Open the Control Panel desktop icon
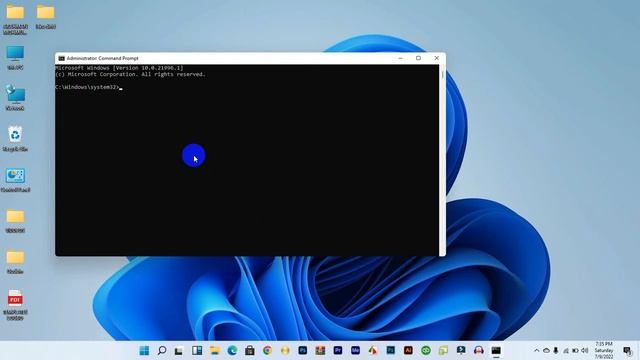640x360 pixels. (x=15, y=180)
